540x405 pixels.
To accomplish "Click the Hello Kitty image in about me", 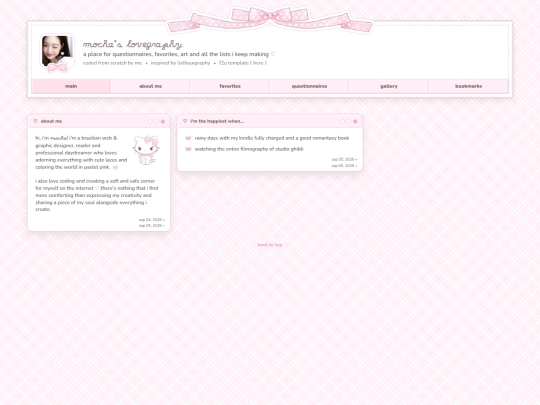I will coord(146,150).
